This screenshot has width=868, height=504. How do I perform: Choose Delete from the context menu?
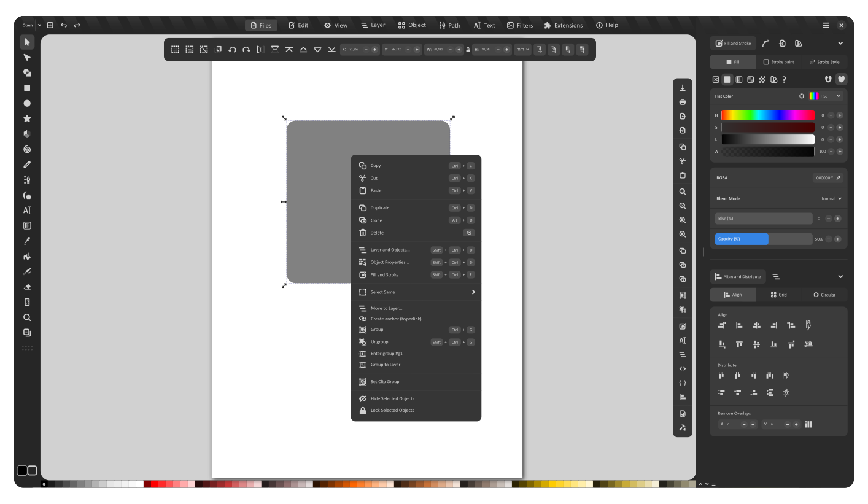click(416, 233)
